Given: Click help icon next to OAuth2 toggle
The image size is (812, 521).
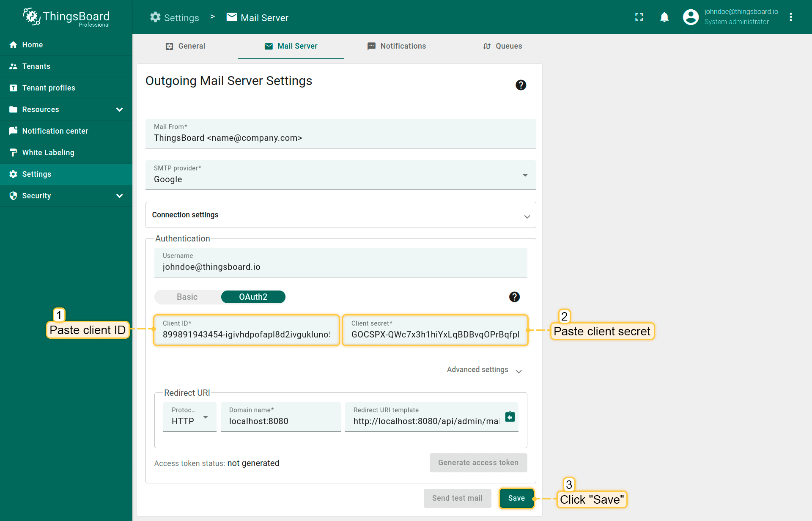Looking at the screenshot, I should point(514,297).
